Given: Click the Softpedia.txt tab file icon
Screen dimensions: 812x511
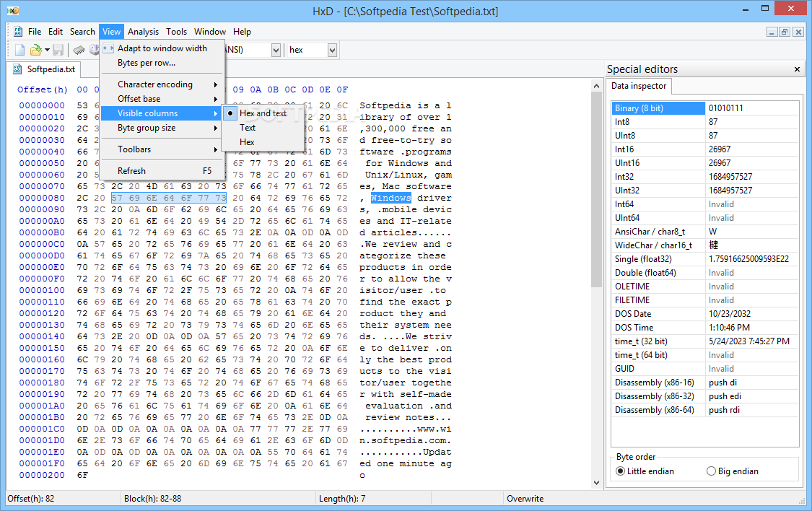Looking at the screenshot, I should (17, 69).
